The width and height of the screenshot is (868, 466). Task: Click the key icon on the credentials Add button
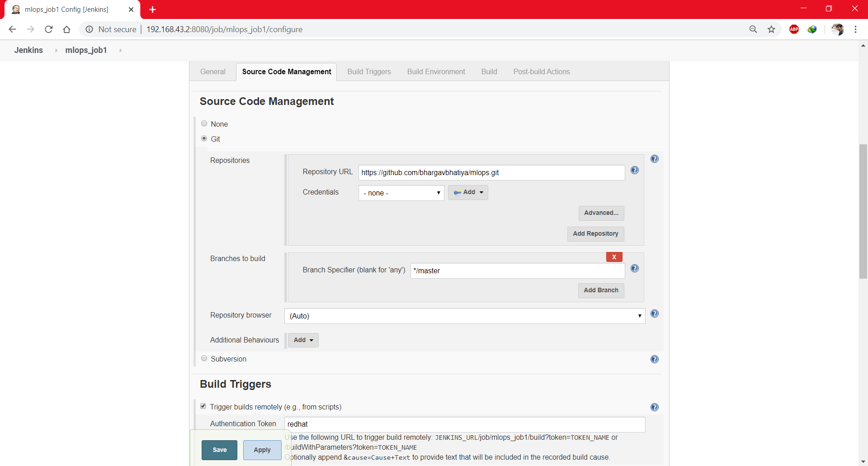click(x=458, y=192)
